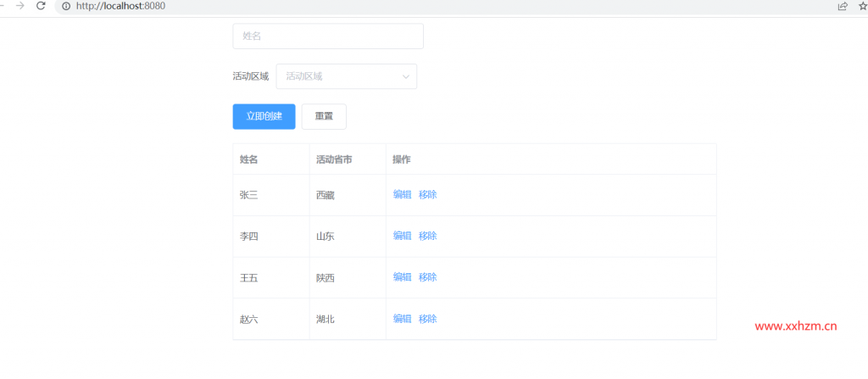
Task: Edit the 王五 entry
Action: click(402, 277)
